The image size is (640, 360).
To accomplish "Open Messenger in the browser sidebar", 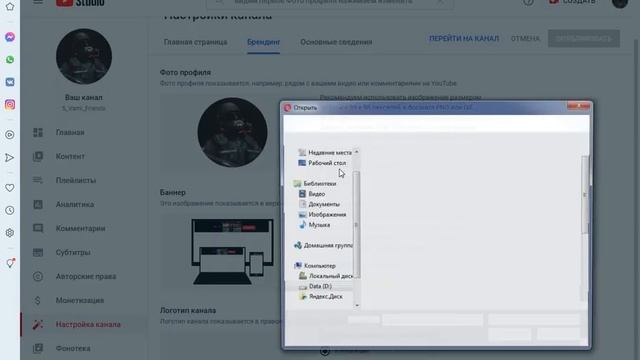I will [x=10, y=37].
